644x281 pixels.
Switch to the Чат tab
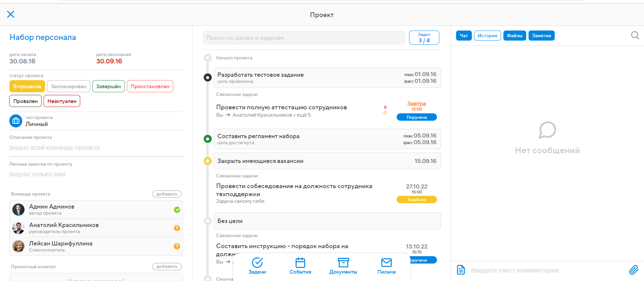click(x=464, y=36)
